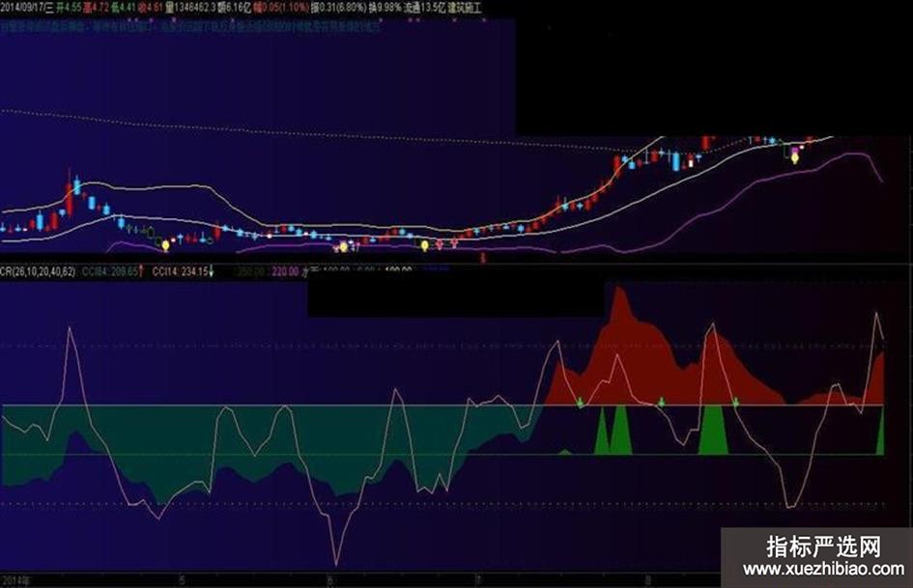Click the first green arrow signal on zero line
913x588 pixels.
580,403
